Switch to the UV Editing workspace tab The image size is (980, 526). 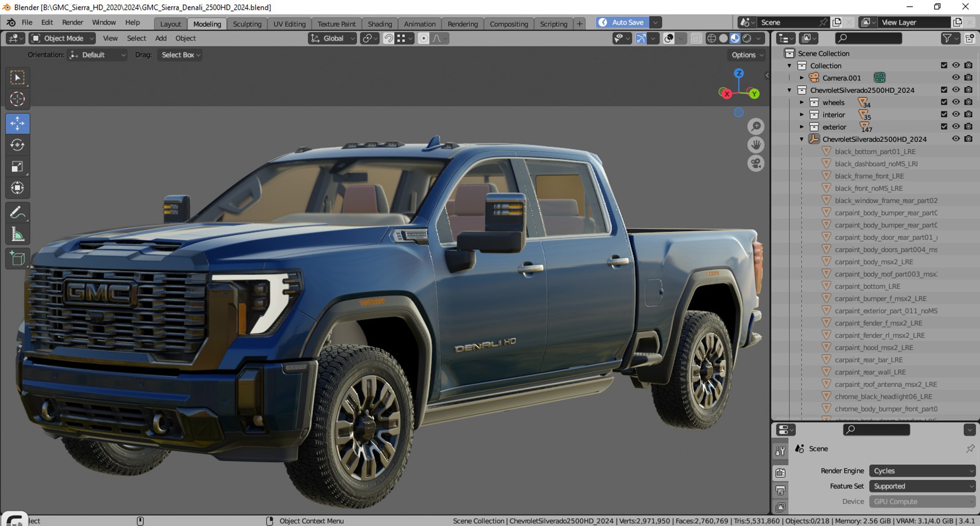coord(289,24)
